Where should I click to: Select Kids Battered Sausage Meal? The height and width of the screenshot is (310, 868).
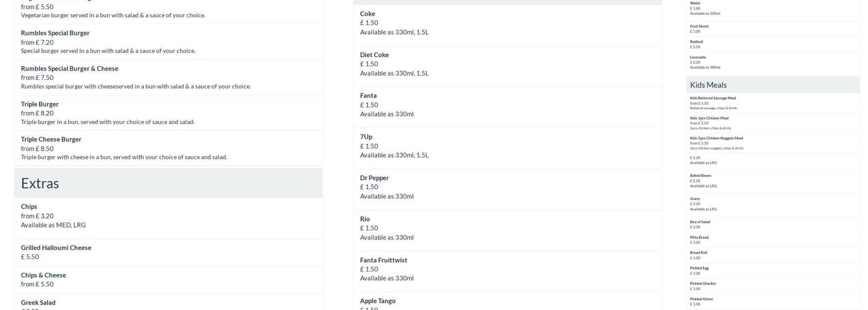(713, 98)
